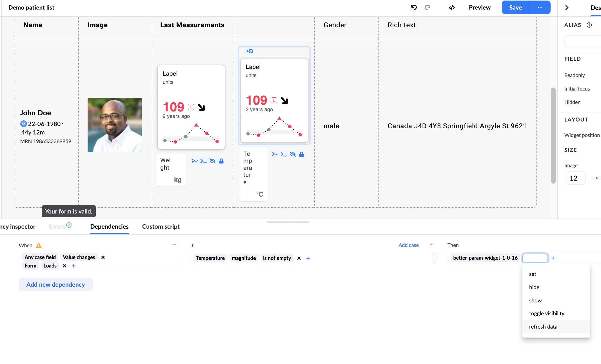Open the If section options menu

click(x=431, y=245)
